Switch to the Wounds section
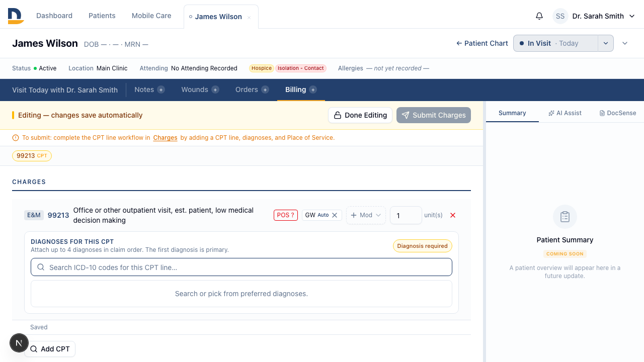Viewport: 644px width, 362px height. (195, 89)
